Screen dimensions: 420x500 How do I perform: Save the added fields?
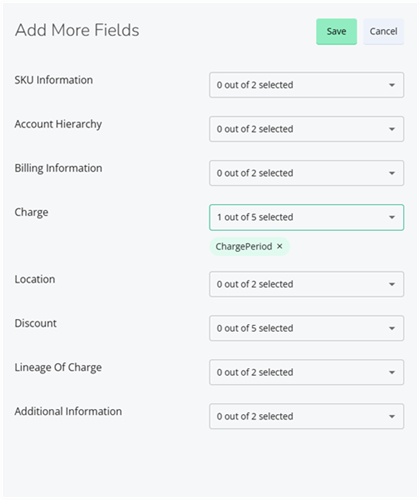(336, 32)
